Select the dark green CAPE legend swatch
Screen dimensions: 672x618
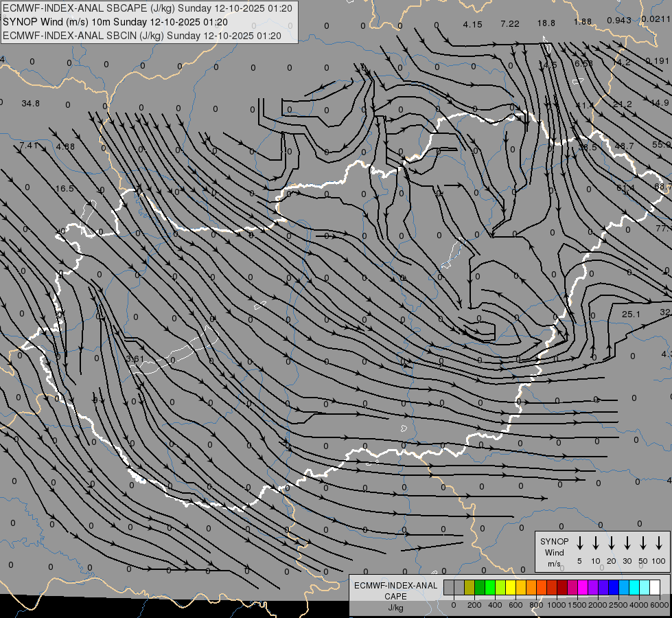click(480, 587)
